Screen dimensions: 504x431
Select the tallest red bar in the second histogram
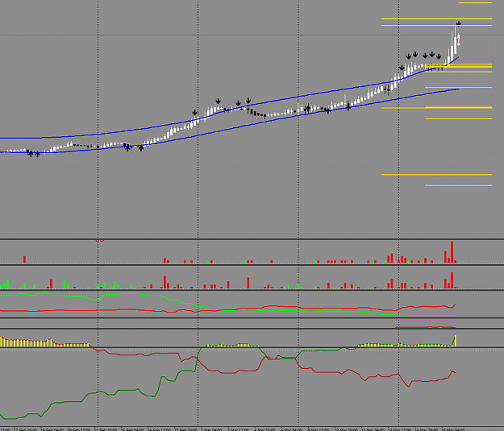coord(452,280)
